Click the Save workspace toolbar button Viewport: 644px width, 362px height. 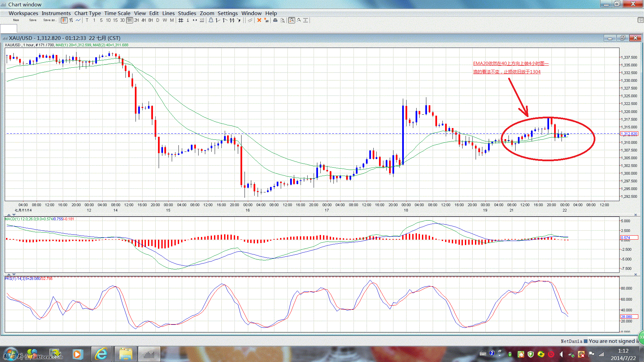(33, 20)
